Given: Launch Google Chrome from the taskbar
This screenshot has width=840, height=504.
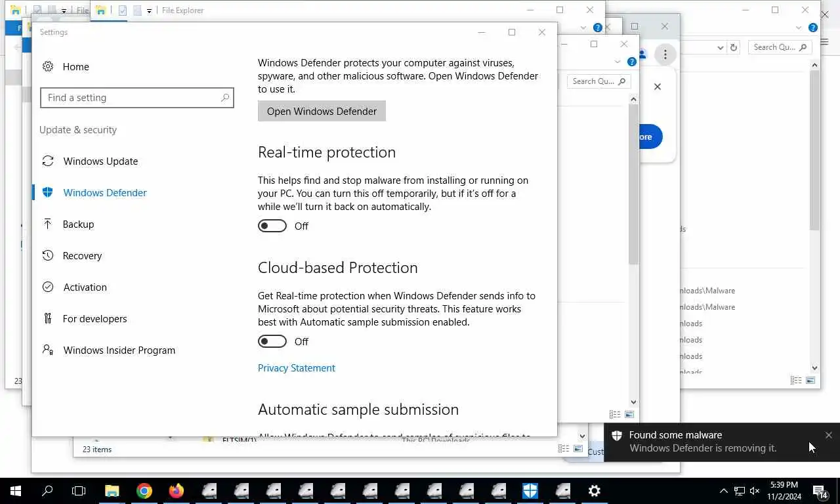Looking at the screenshot, I should [x=144, y=491].
